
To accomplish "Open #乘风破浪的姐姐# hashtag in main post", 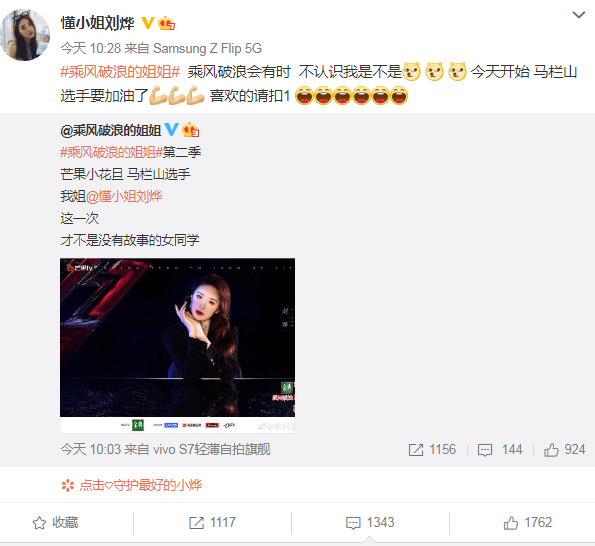I will 120,72.
